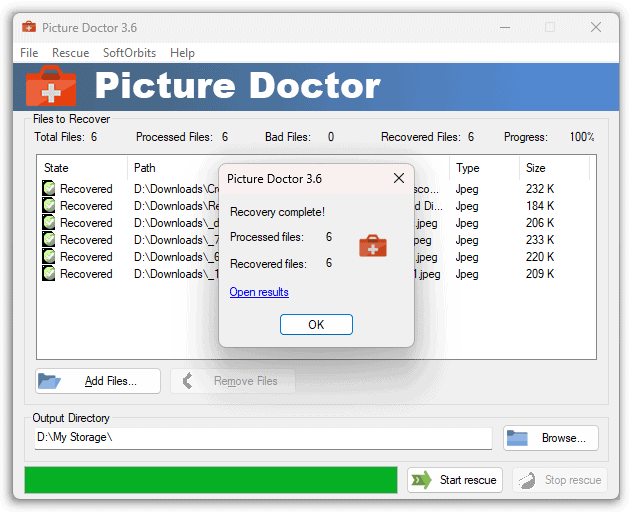
Task: Click the State column header
Action: click(82, 168)
